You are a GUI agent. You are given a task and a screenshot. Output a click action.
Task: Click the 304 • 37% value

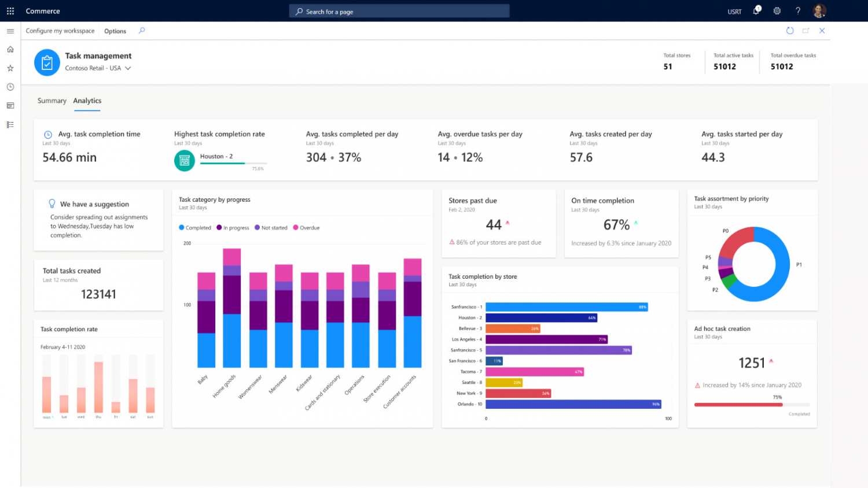(333, 157)
